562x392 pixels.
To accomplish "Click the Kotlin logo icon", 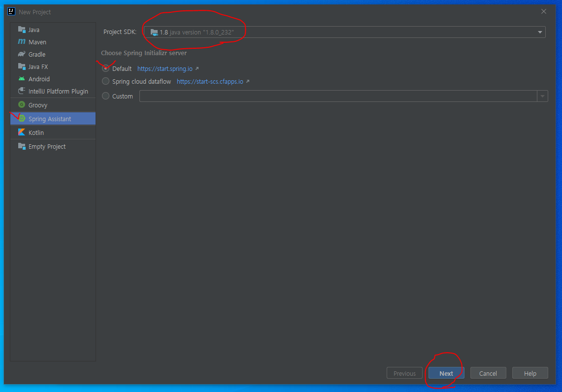I will coord(22,132).
